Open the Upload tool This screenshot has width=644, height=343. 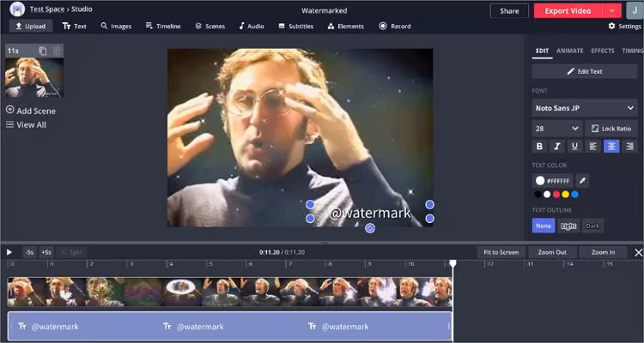pyautogui.click(x=31, y=27)
